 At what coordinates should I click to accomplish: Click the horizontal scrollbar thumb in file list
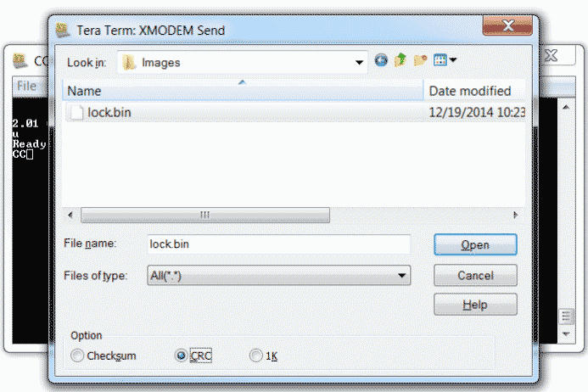point(205,215)
